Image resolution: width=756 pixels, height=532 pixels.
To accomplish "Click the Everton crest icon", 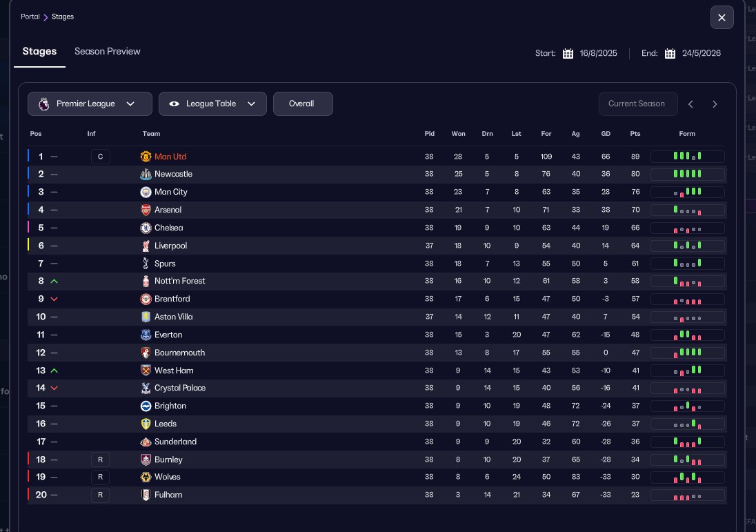I will (146, 335).
